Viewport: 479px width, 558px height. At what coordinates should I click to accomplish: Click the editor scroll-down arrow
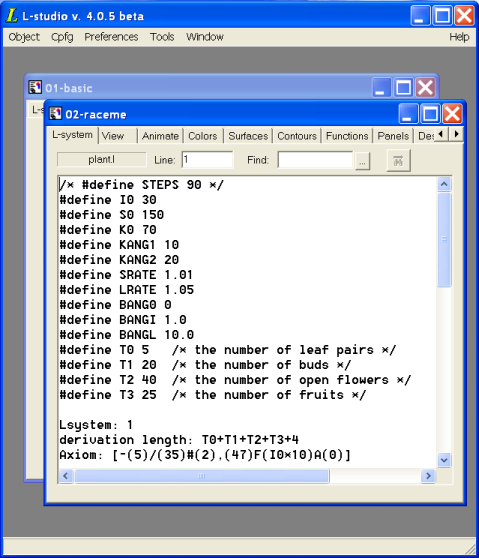coord(444,460)
